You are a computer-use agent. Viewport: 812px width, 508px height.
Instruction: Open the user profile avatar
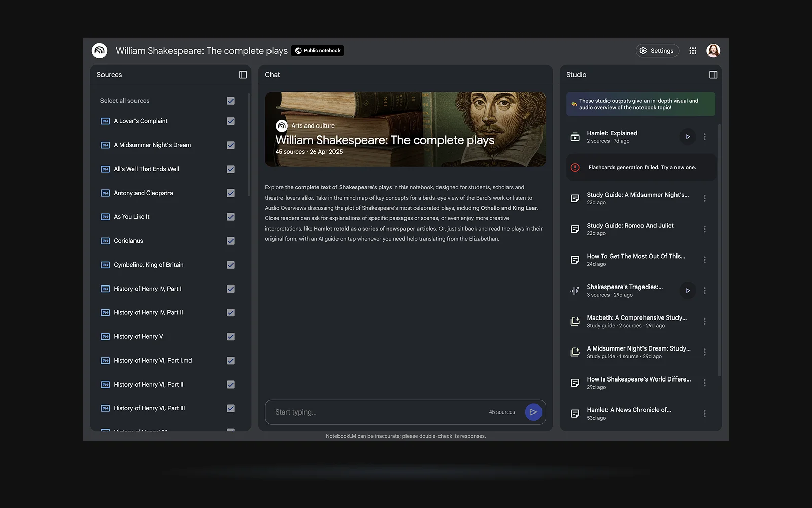[x=713, y=51]
